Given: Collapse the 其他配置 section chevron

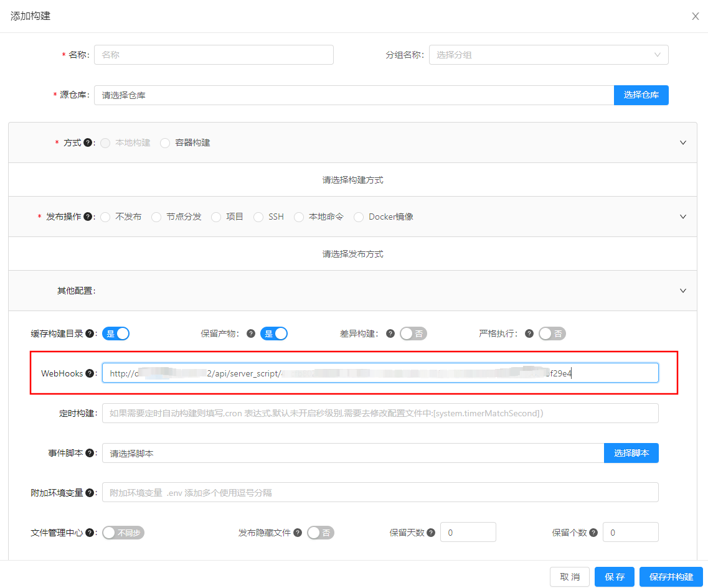Looking at the screenshot, I should [x=682, y=291].
